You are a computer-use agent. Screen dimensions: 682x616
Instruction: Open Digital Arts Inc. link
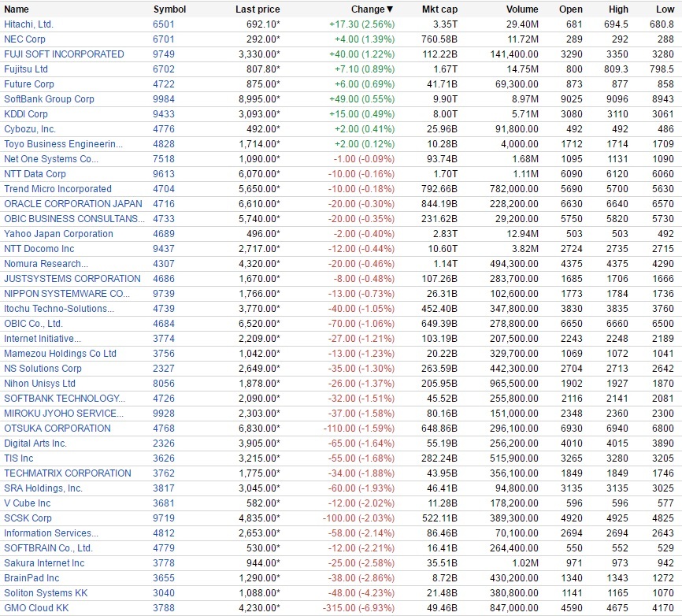(x=35, y=443)
